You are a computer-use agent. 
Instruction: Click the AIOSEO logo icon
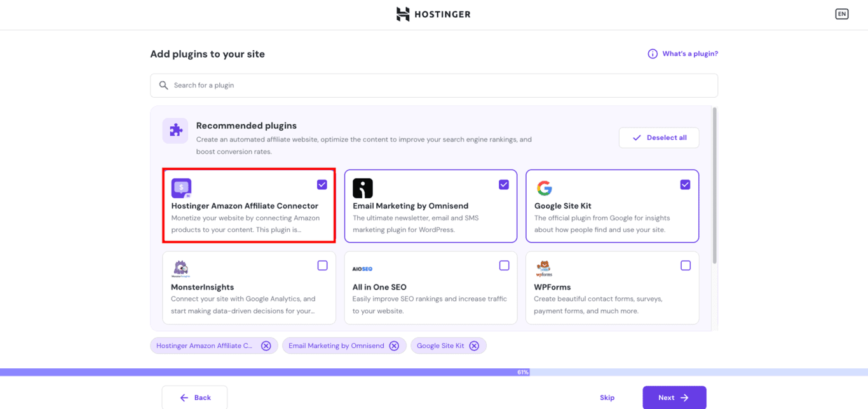[362, 269]
